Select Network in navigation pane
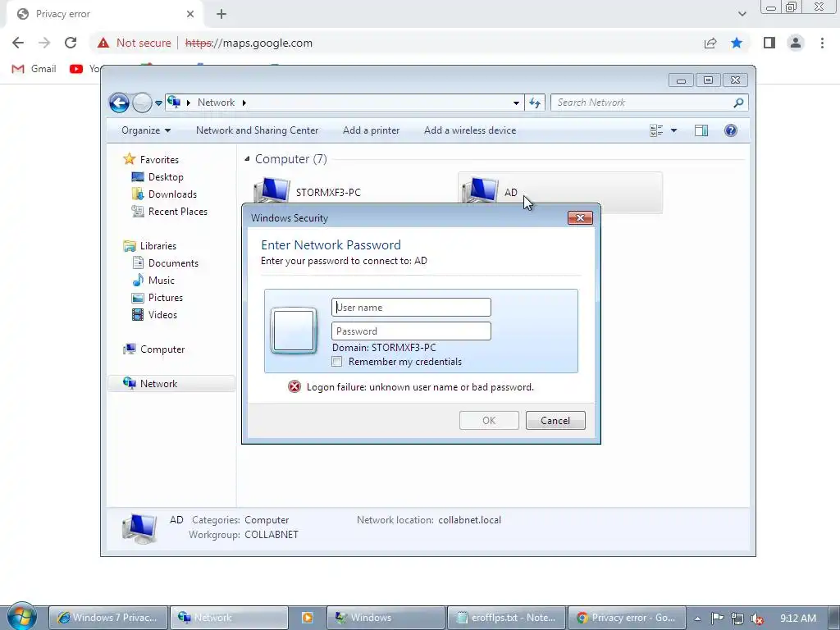Viewport: 840px width, 630px height. pyautogui.click(x=171, y=384)
